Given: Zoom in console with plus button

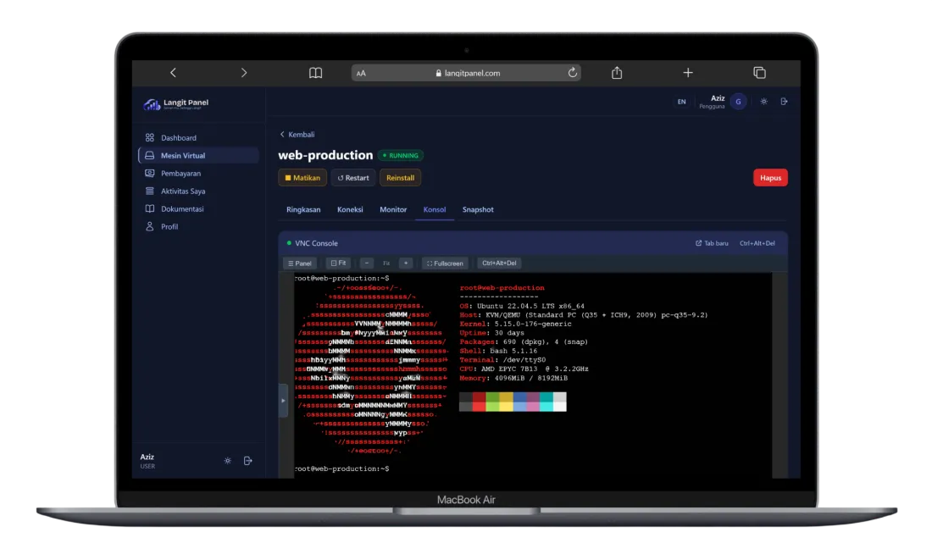Looking at the screenshot, I should coord(406,263).
